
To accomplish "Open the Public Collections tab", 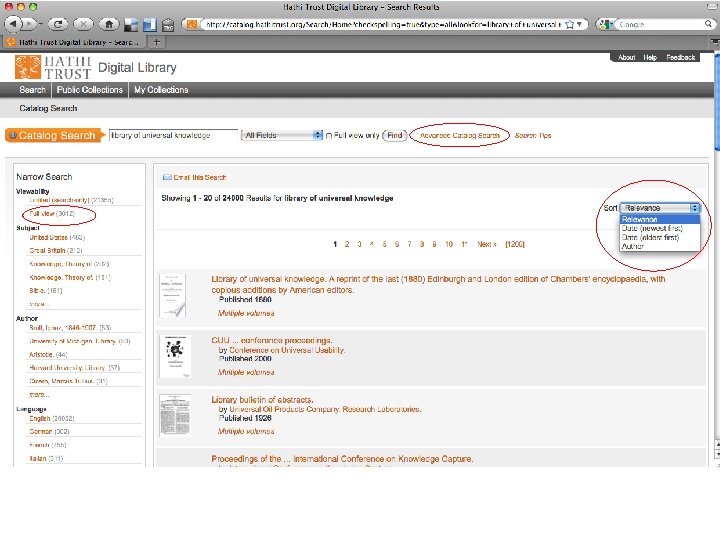I will (90, 90).
